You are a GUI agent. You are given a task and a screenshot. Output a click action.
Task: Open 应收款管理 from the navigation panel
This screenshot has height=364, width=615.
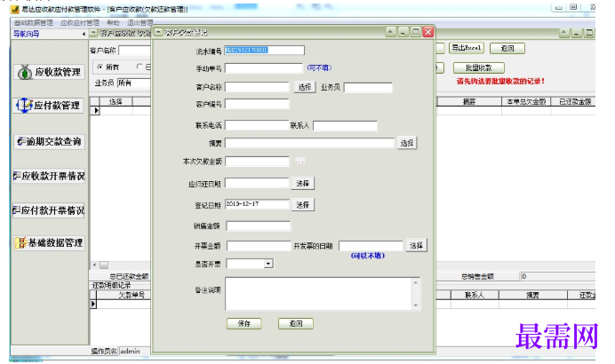coord(50,73)
